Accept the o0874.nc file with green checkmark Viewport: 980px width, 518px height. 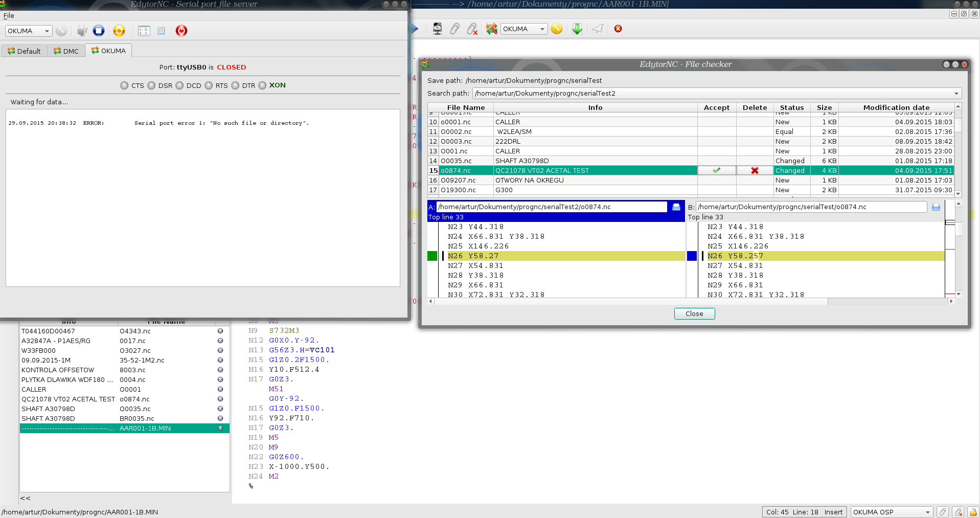[x=717, y=171]
